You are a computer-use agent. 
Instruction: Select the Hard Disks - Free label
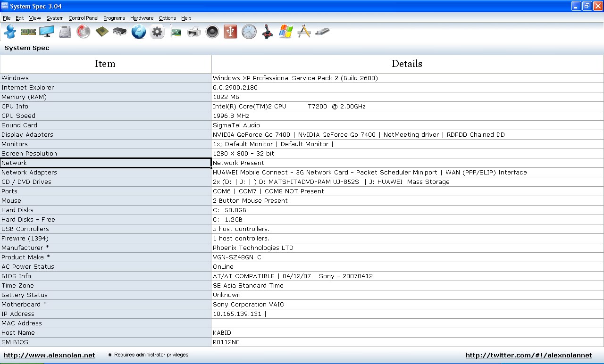coord(28,220)
